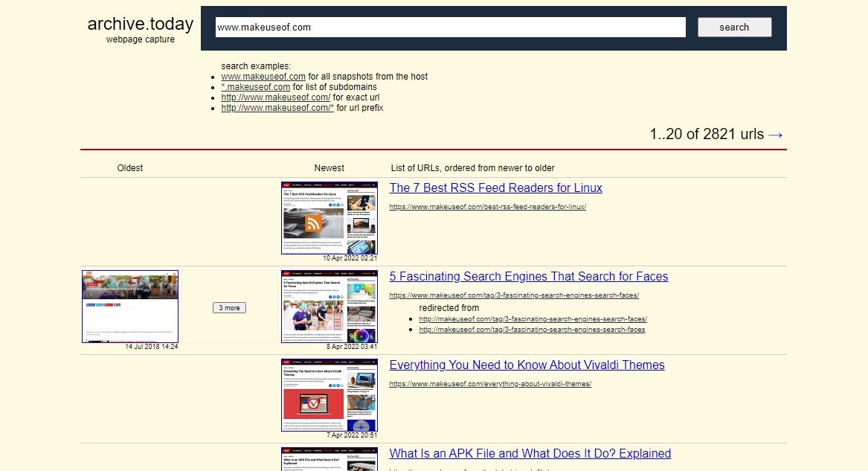Open the oldest Search Engines snapshot from 2018

coord(130,307)
